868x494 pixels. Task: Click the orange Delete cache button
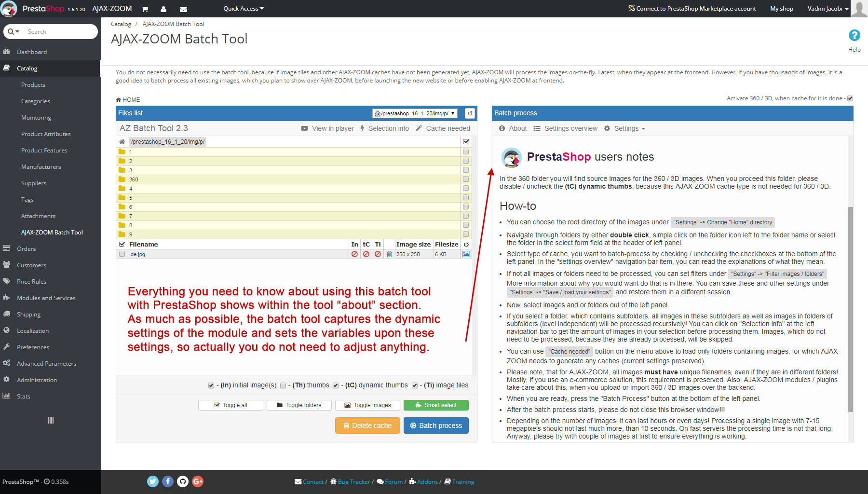pyautogui.click(x=367, y=425)
